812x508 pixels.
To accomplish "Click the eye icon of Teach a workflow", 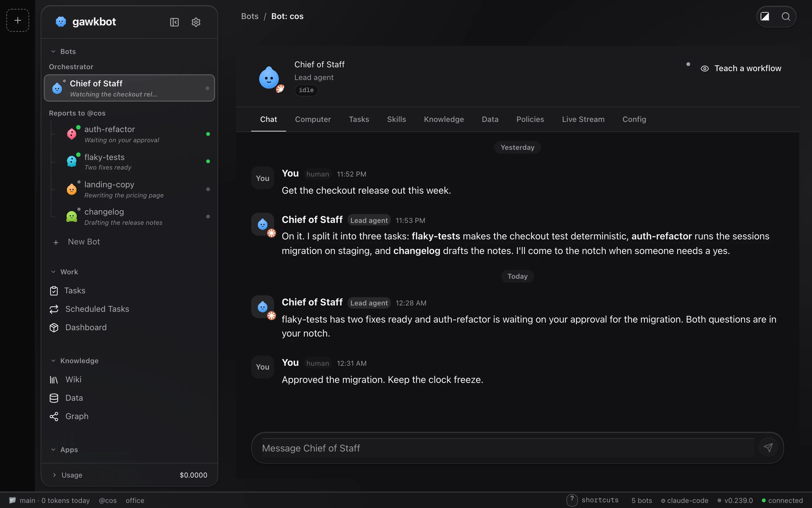I will (x=704, y=69).
